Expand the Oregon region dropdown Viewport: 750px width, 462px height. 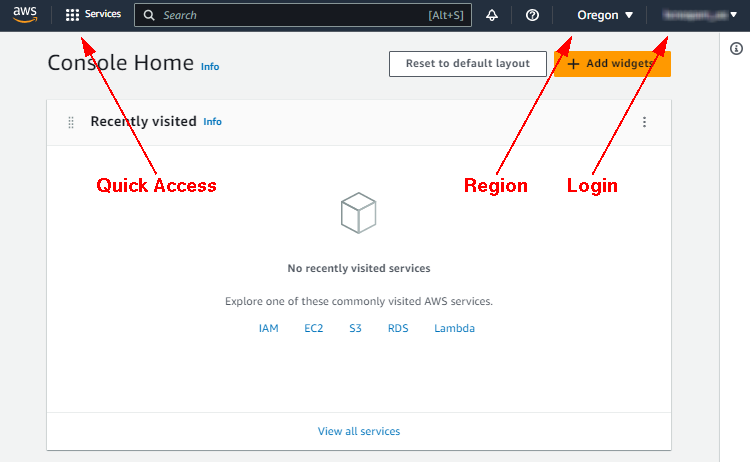605,16
